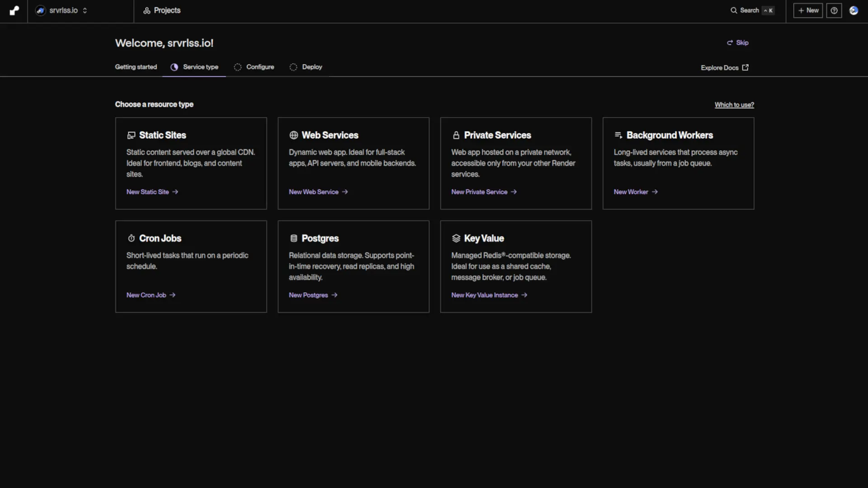
Task: Click the Configure dashed circle icon
Action: click(238, 67)
